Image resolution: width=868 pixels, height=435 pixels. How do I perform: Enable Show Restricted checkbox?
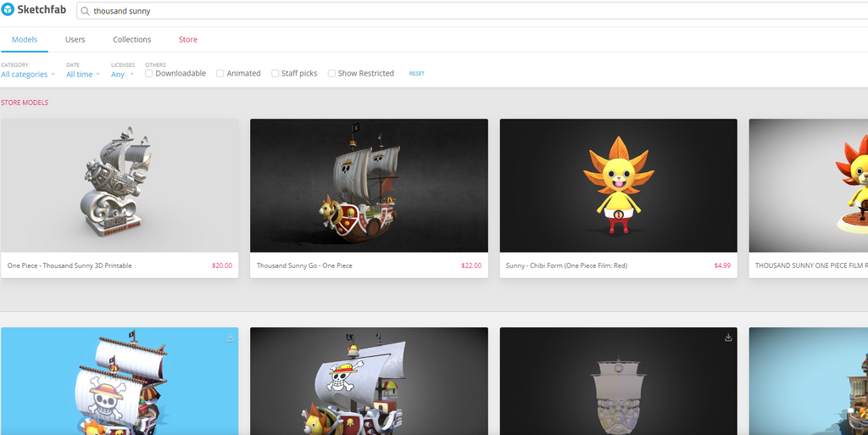pyautogui.click(x=331, y=73)
